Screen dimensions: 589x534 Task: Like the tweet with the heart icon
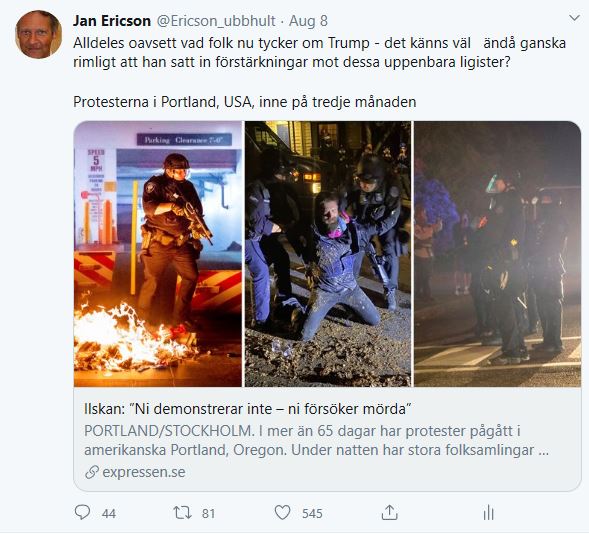282,513
